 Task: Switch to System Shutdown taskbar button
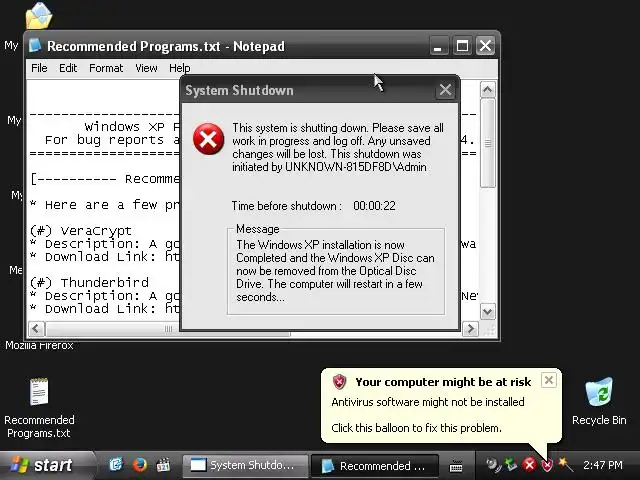pos(245,465)
